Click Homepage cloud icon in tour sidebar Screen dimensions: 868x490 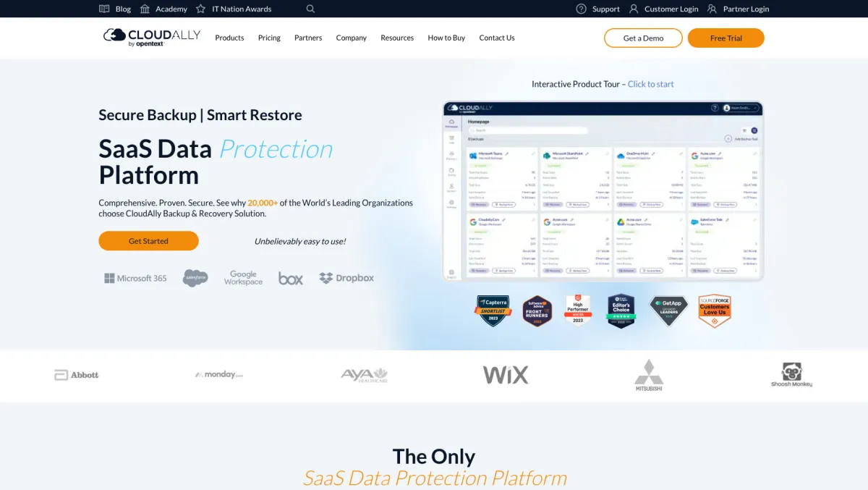point(451,123)
